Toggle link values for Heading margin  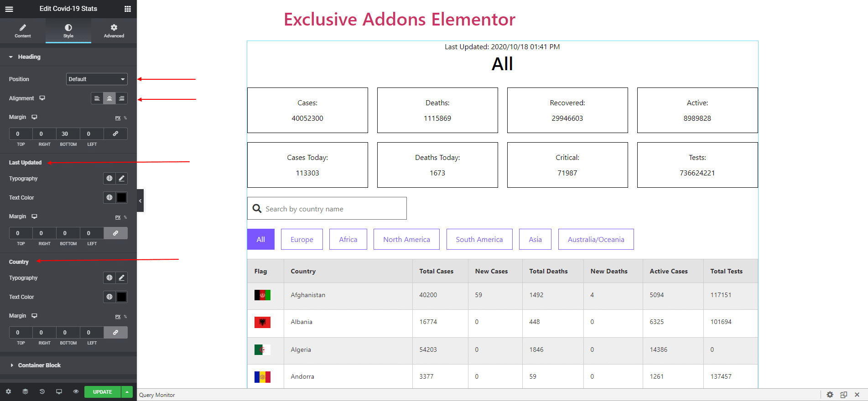tap(116, 134)
